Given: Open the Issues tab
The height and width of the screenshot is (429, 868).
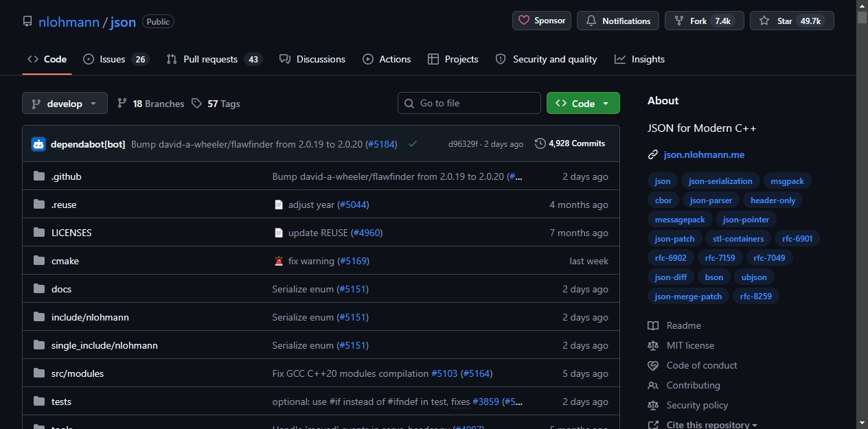Looking at the screenshot, I should tap(115, 59).
